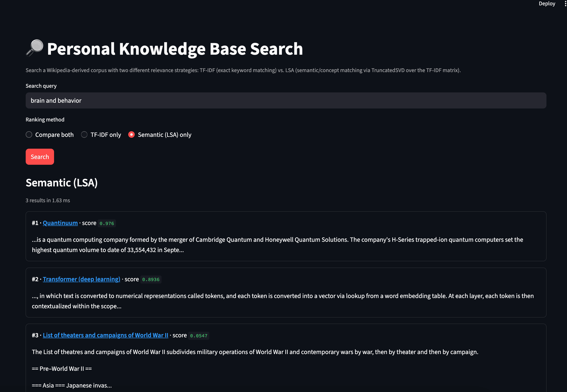
Task: Click the 0.976 score value
Action: 107,223
